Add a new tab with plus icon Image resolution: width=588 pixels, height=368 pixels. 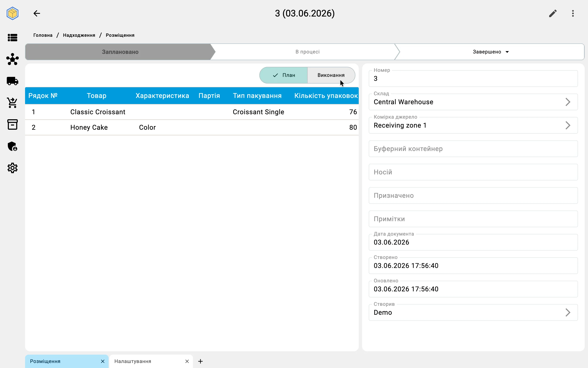(200, 361)
